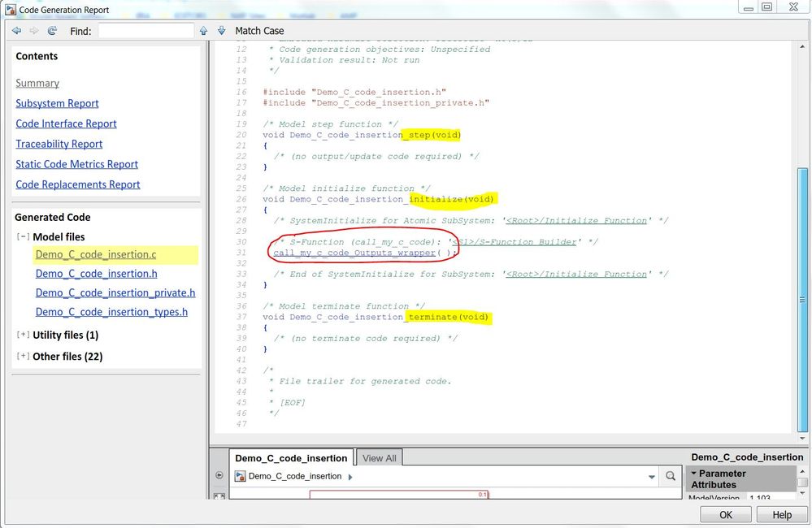Open the model path dropdown arrow
The height and width of the screenshot is (528, 812).
pyautogui.click(x=651, y=477)
